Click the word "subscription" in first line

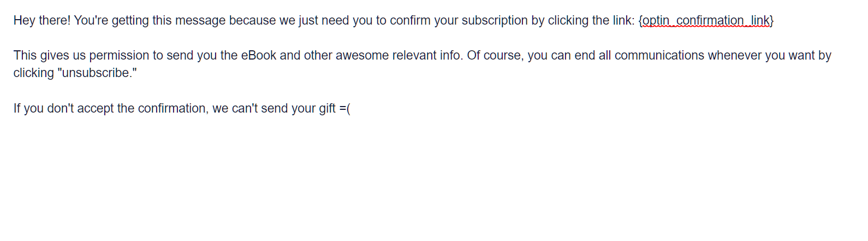tap(495, 21)
